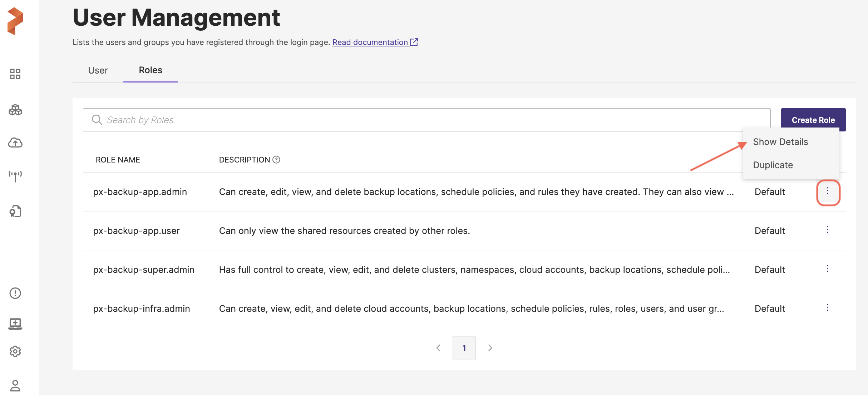Click the clusters cubes sidebar icon
The image size is (868, 395).
[x=15, y=110]
